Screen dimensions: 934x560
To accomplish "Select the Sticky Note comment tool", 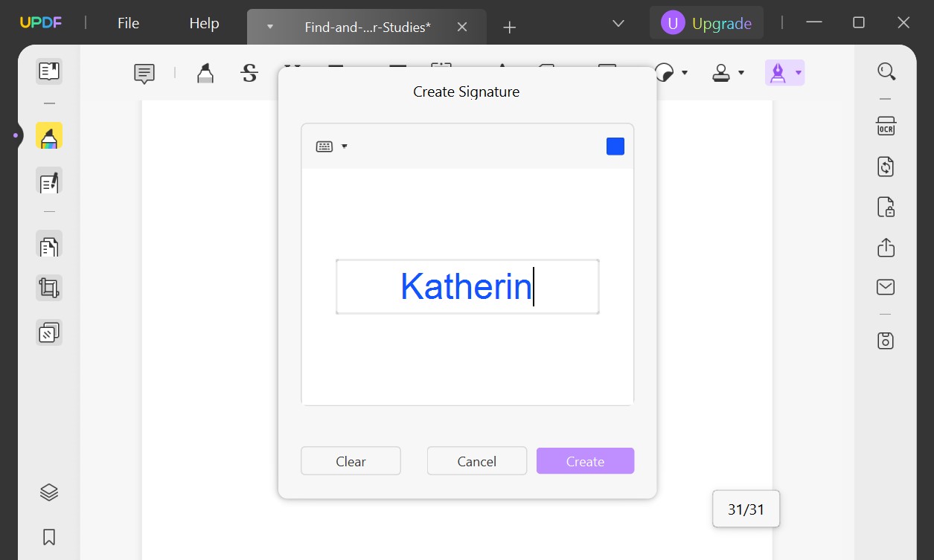I will (143, 73).
